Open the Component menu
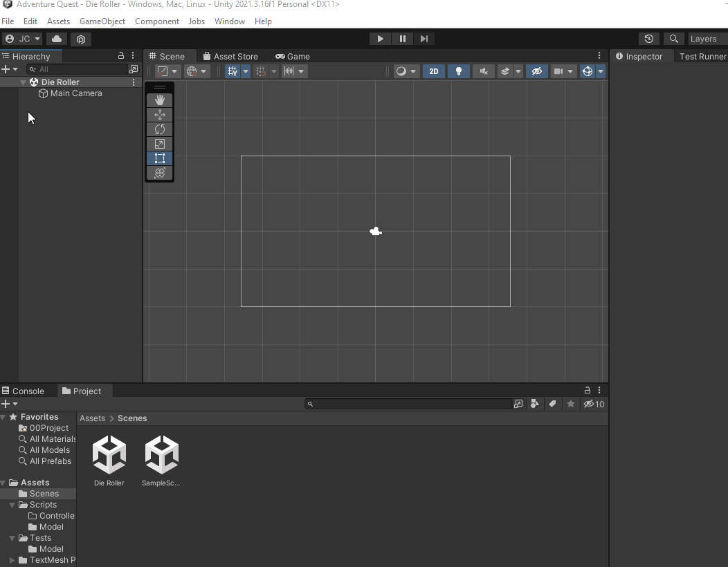The height and width of the screenshot is (567, 728). (157, 21)
